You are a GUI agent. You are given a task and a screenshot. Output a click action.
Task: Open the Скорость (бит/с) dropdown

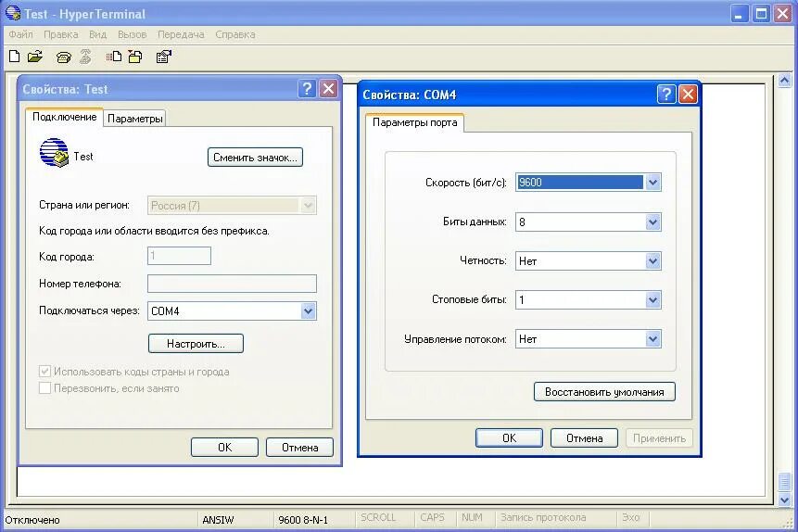pos(653,183)
